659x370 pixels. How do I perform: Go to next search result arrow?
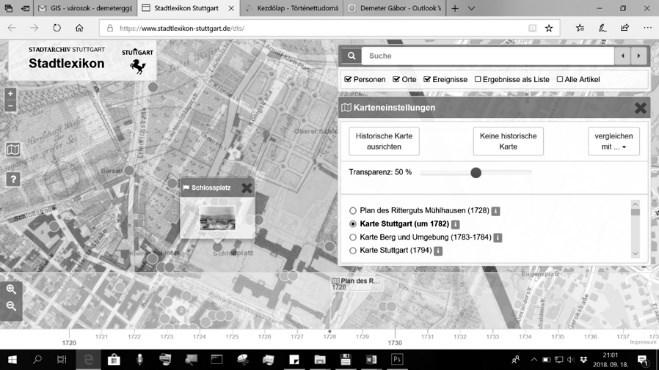point(639,56)
